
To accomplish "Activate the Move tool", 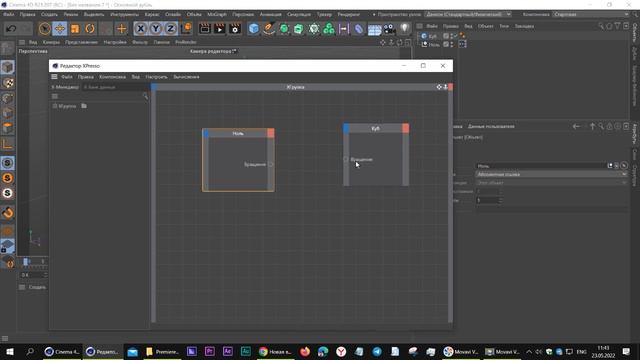I will [60, 29].
